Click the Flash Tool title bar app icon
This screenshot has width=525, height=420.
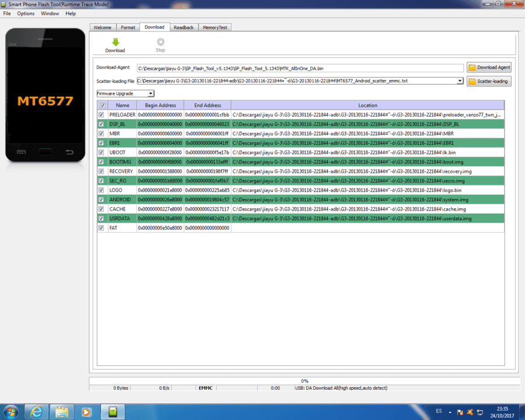[x=3, y=4]
